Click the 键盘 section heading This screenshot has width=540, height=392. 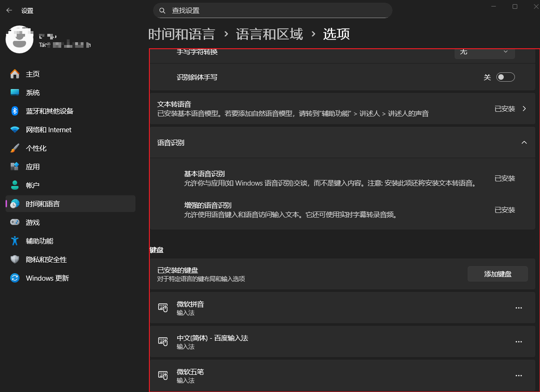(157, 250)
